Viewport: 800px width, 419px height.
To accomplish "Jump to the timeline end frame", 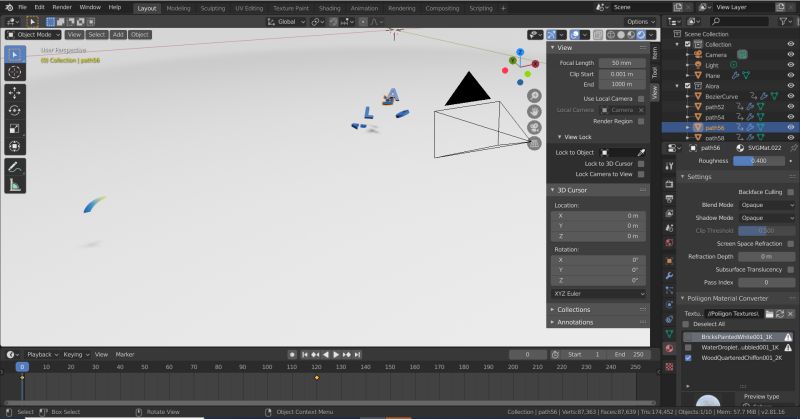I will tap(357, 355).
